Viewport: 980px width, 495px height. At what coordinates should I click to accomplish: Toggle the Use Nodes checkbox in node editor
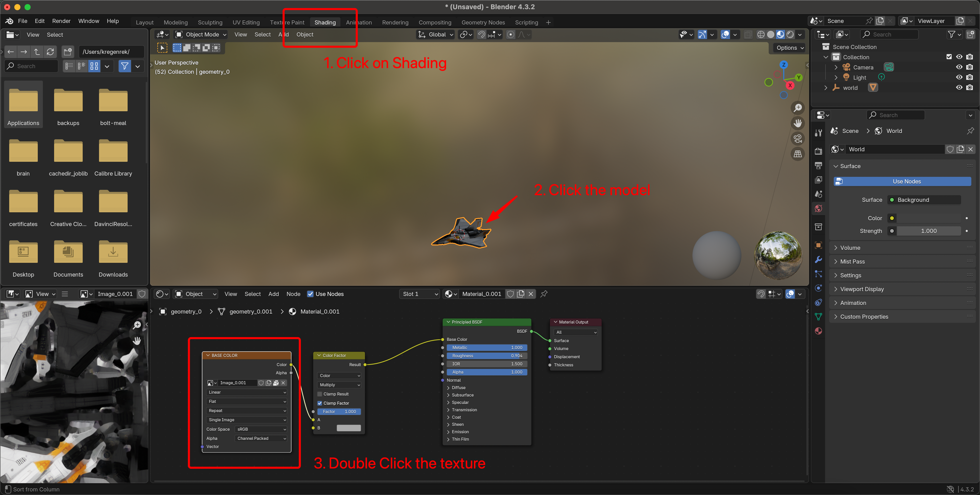click(310, 294)
